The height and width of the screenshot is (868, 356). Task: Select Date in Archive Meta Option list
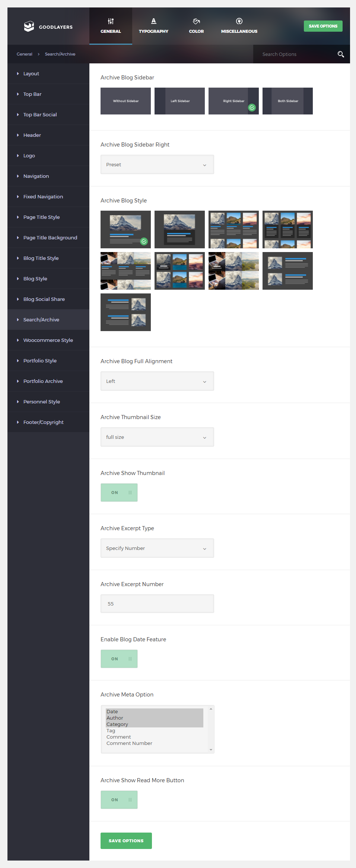point(154,711)
